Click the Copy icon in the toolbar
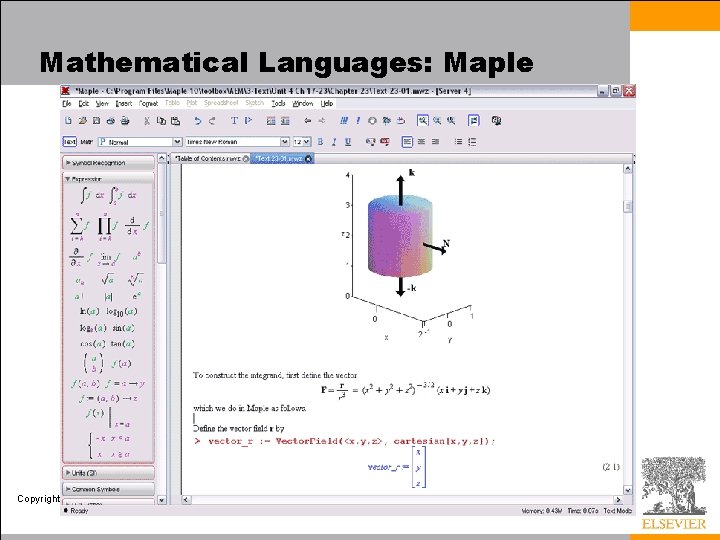This screenshot has width=720, height=540. (161, 121)
